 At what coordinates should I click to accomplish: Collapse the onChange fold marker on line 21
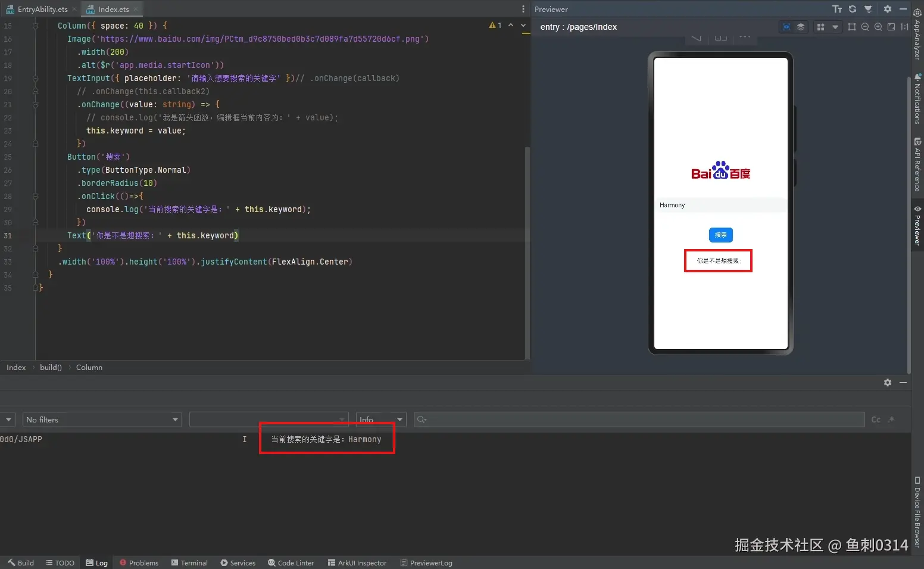click(36, 104)
